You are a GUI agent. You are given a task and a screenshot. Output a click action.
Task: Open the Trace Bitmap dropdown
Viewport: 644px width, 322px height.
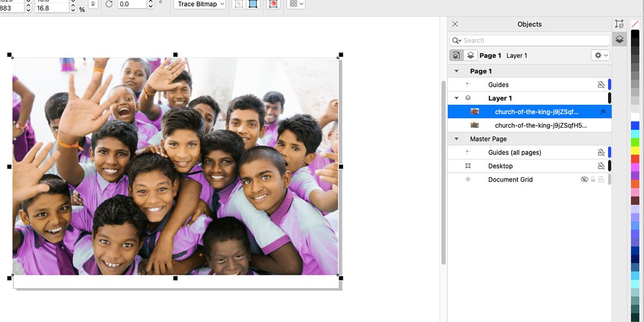pyautogui.click(x=199, y=4)
